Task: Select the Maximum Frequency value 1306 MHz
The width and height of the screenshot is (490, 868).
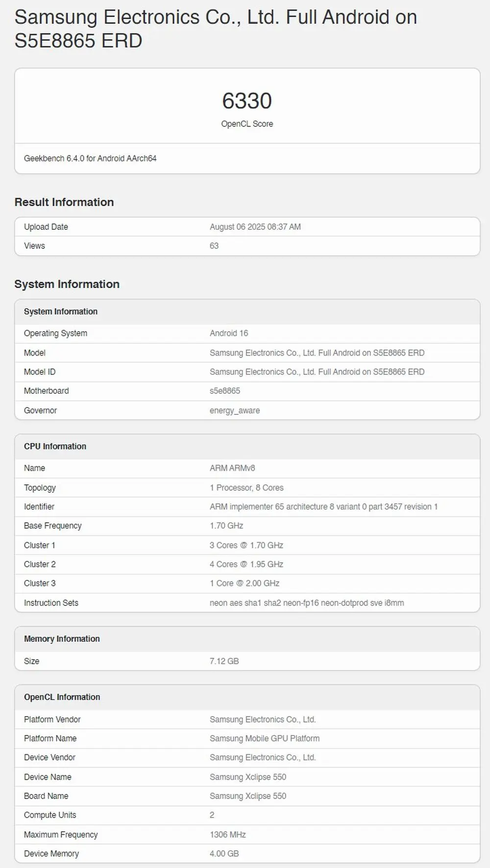Action: tap(228, 834)
